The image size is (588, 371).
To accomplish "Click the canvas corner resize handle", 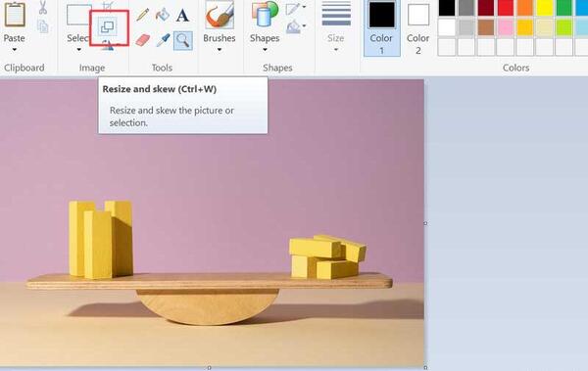I will (425, 368).
